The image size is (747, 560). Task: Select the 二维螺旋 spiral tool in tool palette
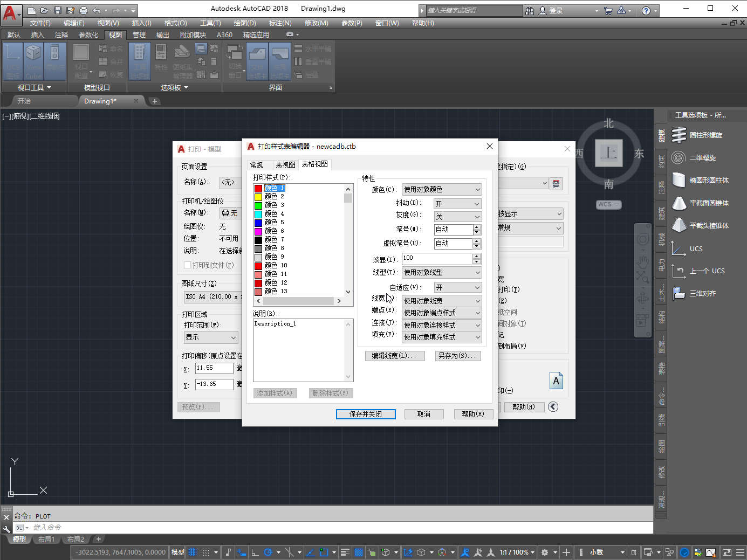694,158
